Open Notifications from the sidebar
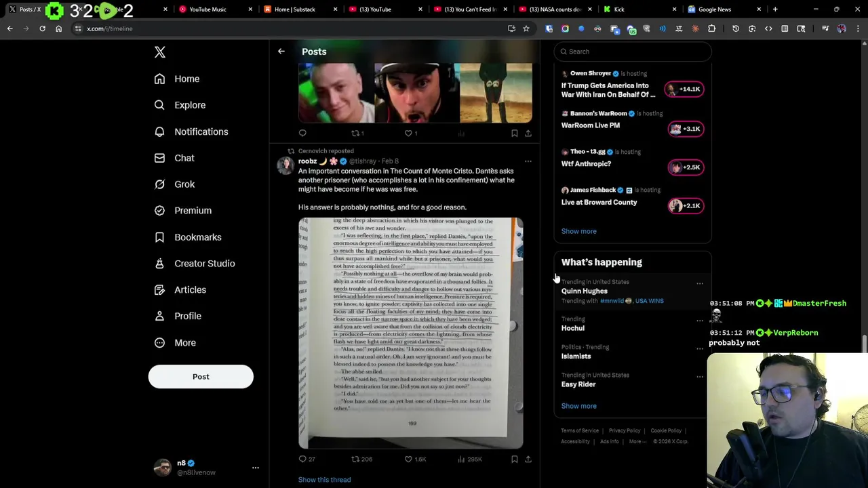The width and height of the screenshot is (868, 488). click(191, 131)
